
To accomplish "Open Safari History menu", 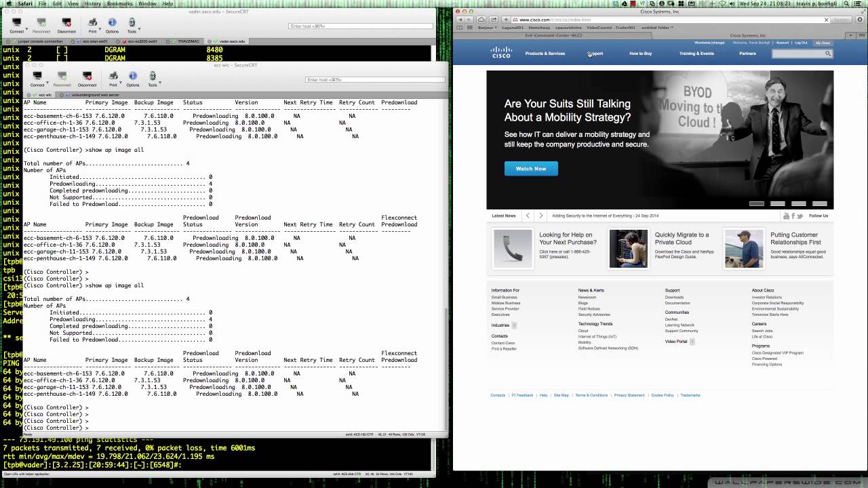I will pos(93,4).
